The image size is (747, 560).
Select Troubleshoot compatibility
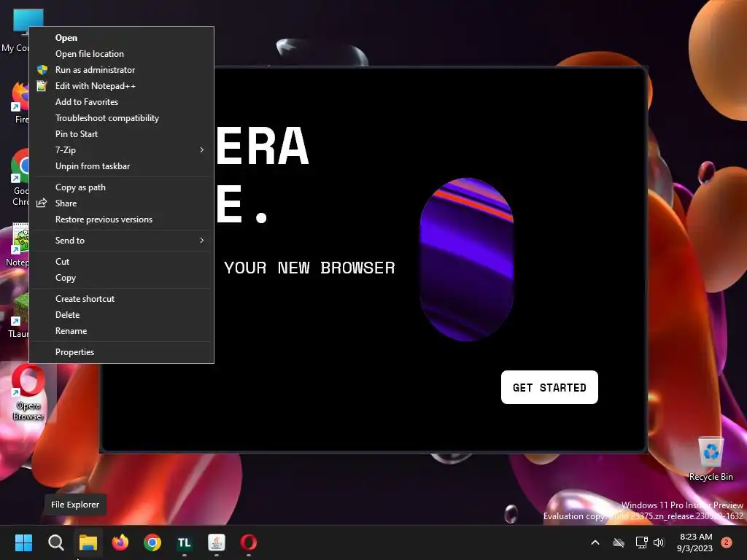122,118
